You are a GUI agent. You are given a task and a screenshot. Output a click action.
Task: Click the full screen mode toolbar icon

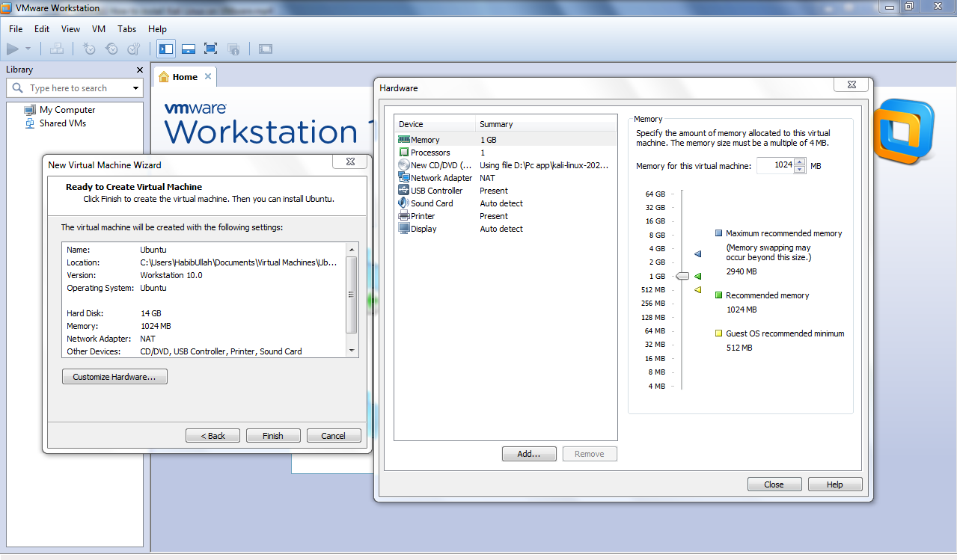point(211,49)
